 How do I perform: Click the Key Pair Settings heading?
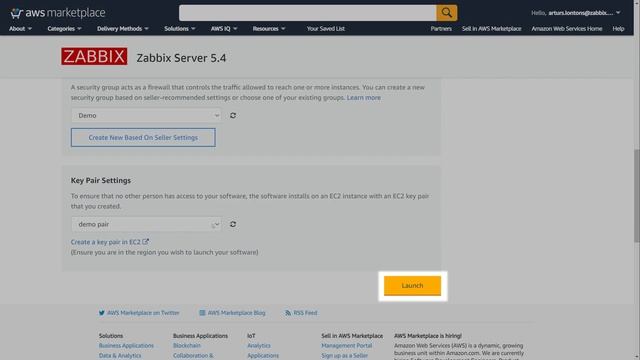click(101, 180)
